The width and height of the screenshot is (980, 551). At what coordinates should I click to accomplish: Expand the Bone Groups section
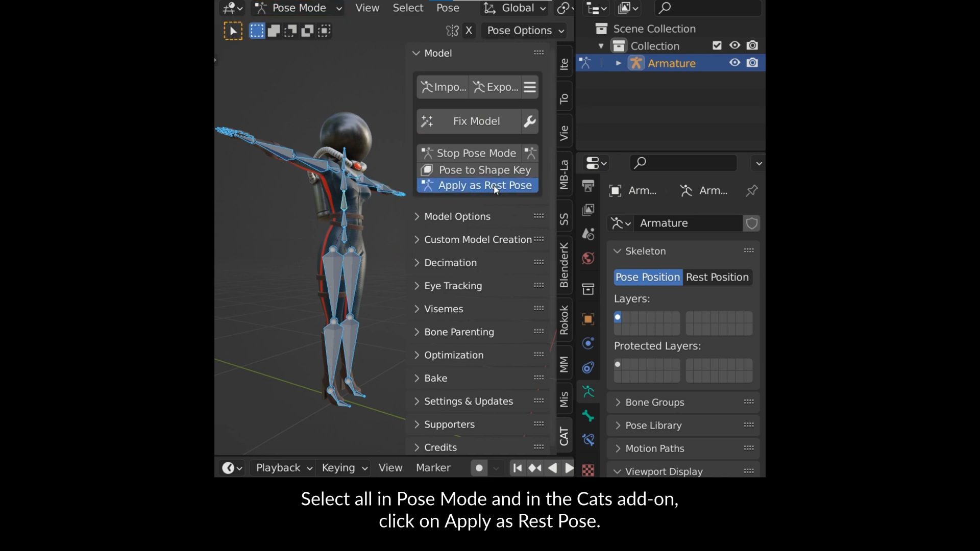(654, 402)
